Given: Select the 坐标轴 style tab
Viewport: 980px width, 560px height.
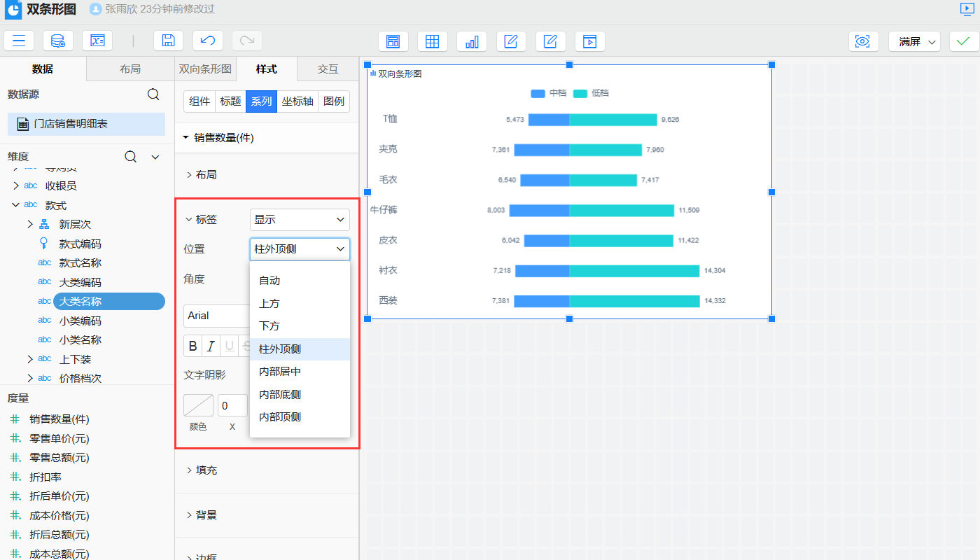Looking at the screenshot, I should pos(297,101).
